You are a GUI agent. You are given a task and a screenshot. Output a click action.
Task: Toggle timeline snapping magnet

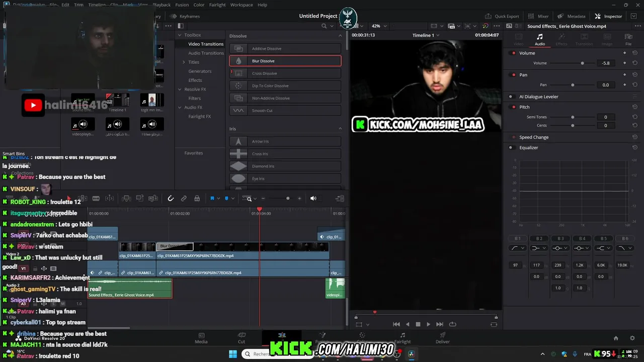[171, 199]
